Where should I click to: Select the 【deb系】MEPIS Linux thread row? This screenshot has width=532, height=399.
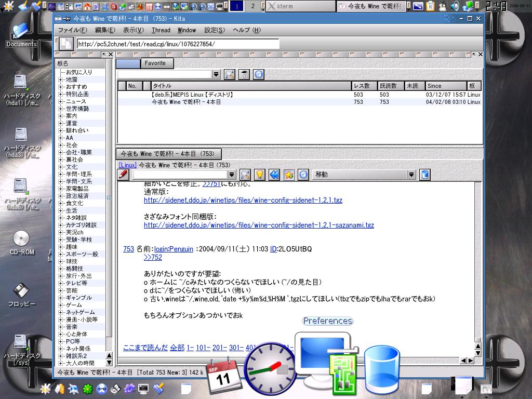point(300,95)
